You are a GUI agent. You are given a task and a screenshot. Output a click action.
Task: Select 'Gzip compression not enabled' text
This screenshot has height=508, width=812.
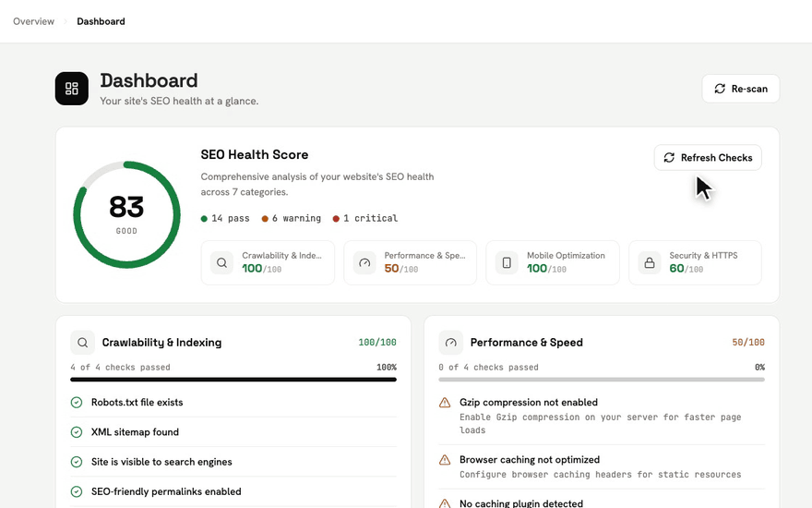[529, 403]
